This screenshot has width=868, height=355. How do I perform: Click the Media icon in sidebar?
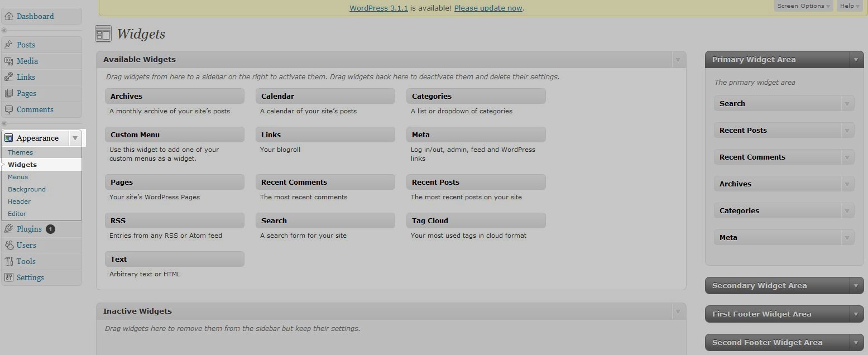pos(9,61)
